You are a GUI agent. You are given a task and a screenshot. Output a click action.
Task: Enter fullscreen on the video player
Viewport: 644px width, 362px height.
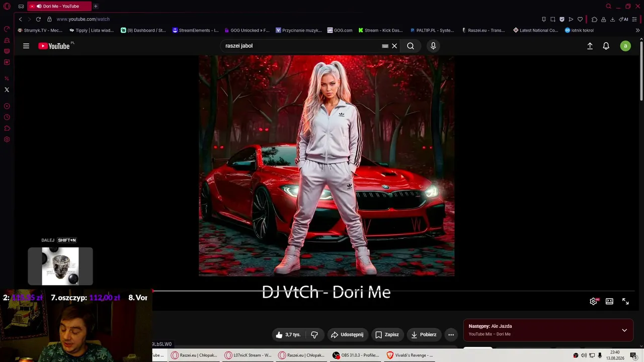[625, 301]
